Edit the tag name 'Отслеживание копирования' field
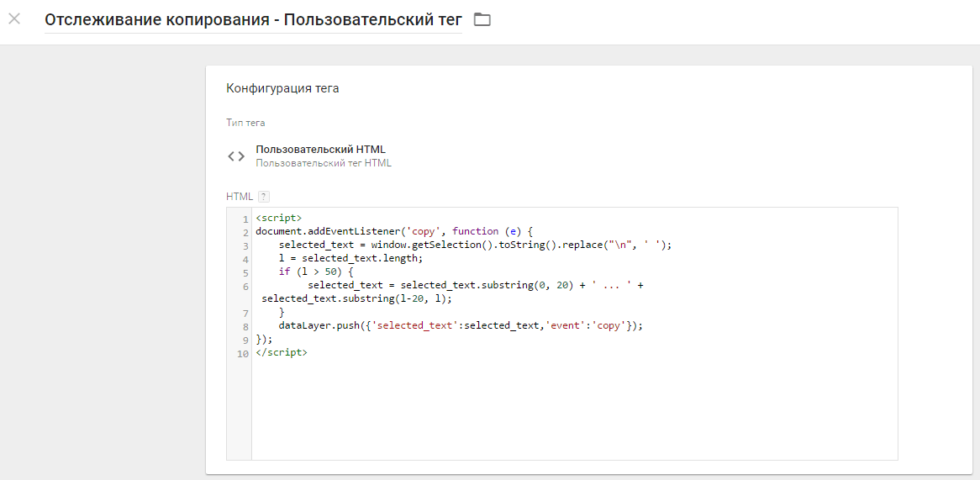This screenshot has height=480, width=980. click(253, 20)
